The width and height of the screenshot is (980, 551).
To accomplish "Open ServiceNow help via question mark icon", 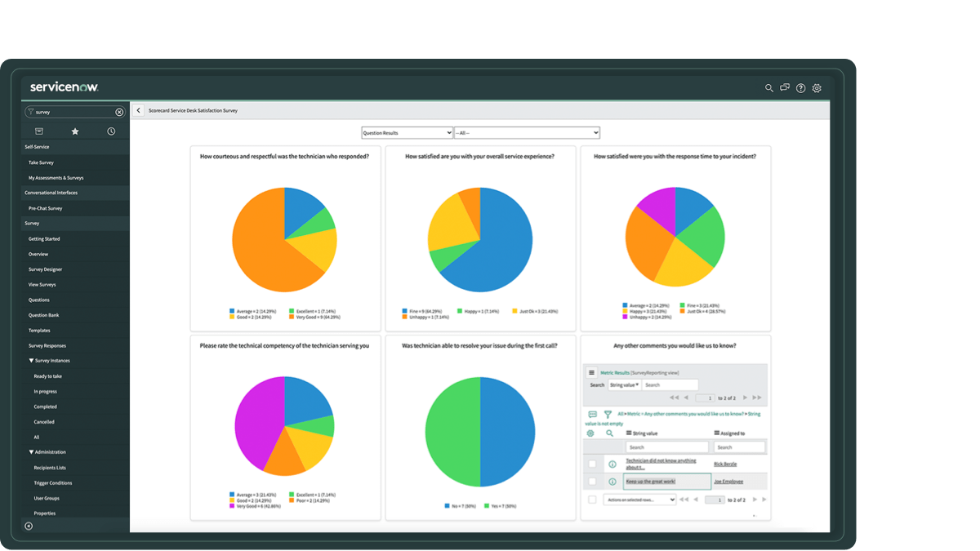I will click(x=800, y=87).
